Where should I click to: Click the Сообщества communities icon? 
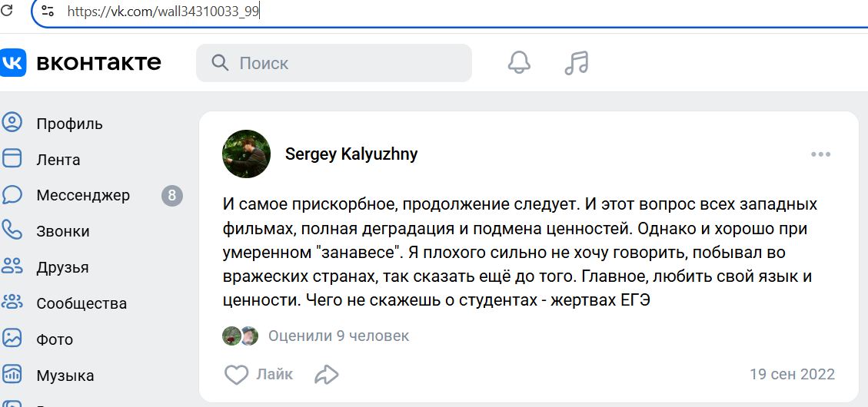[12, 303]
